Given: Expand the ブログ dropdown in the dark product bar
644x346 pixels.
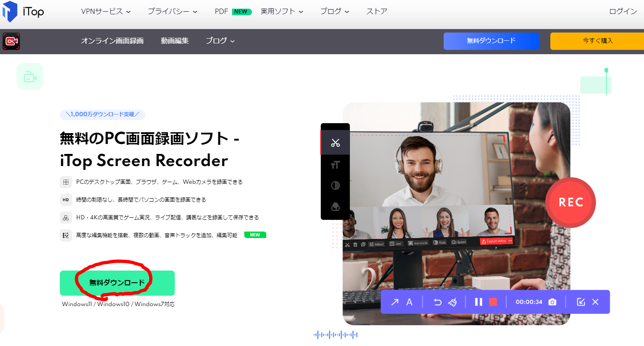Looking at the screenshot, I should click(220, 41).
